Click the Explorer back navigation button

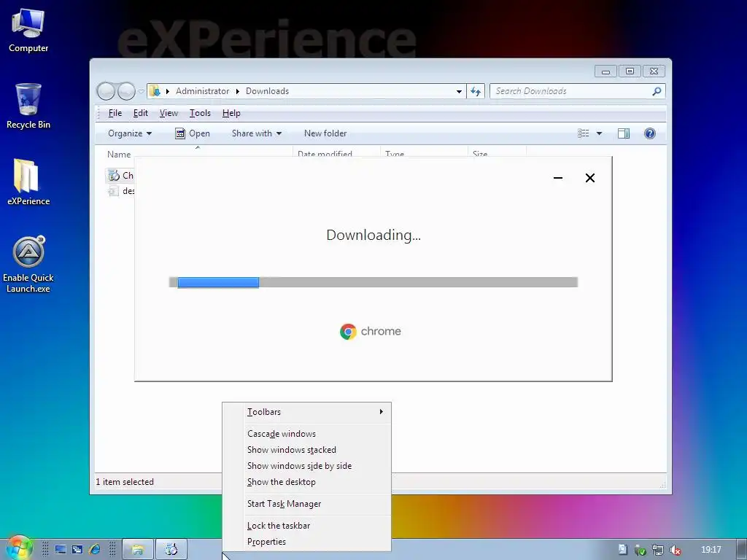[x=106, y=91]
